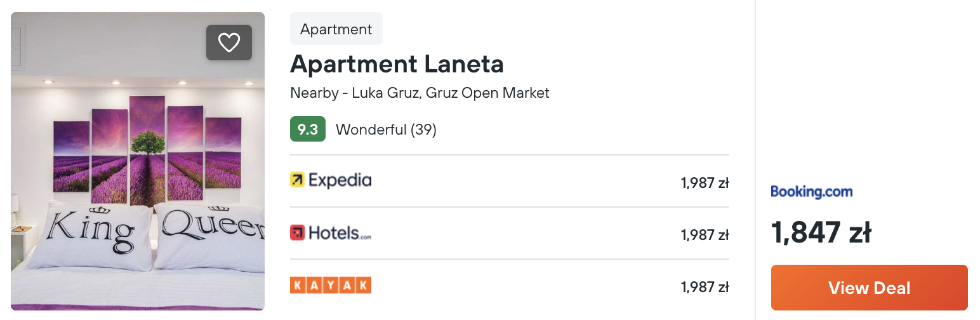Click the KAYAK logo
This screenshot has height=320, width=980.
(x=331, y=285)
